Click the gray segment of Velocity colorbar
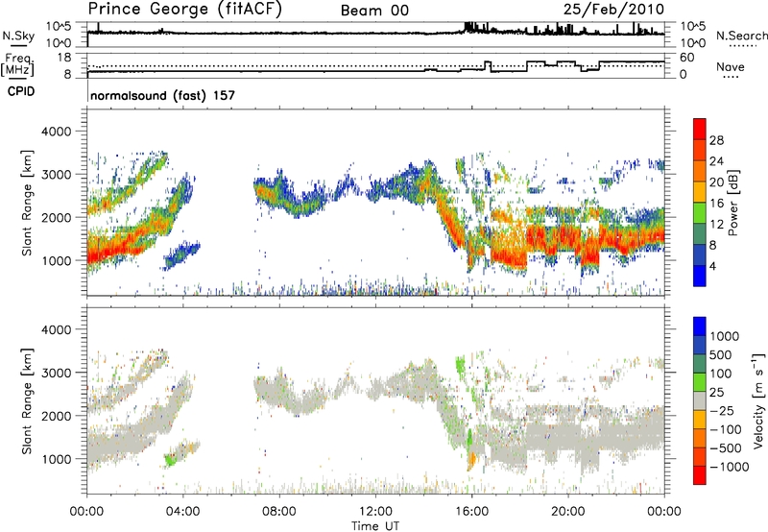This screenshot has width=768, height=532. point(700,401)
